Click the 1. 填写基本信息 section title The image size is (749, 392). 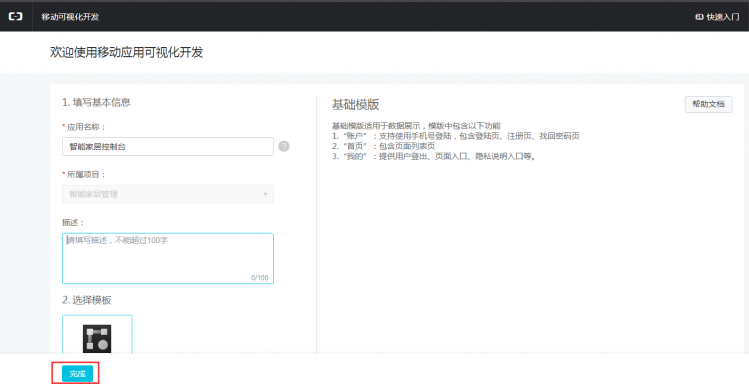click(x=96, y=102)
